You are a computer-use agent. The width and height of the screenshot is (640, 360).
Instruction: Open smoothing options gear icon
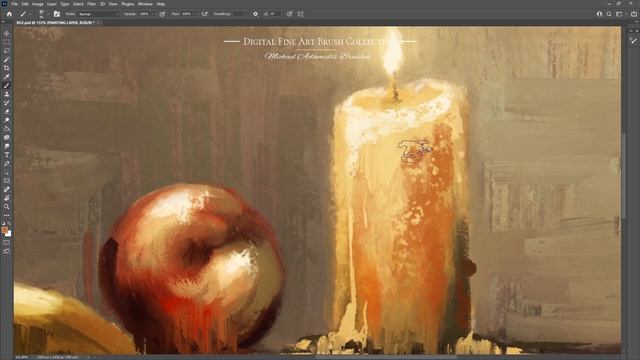pos(256,14)
